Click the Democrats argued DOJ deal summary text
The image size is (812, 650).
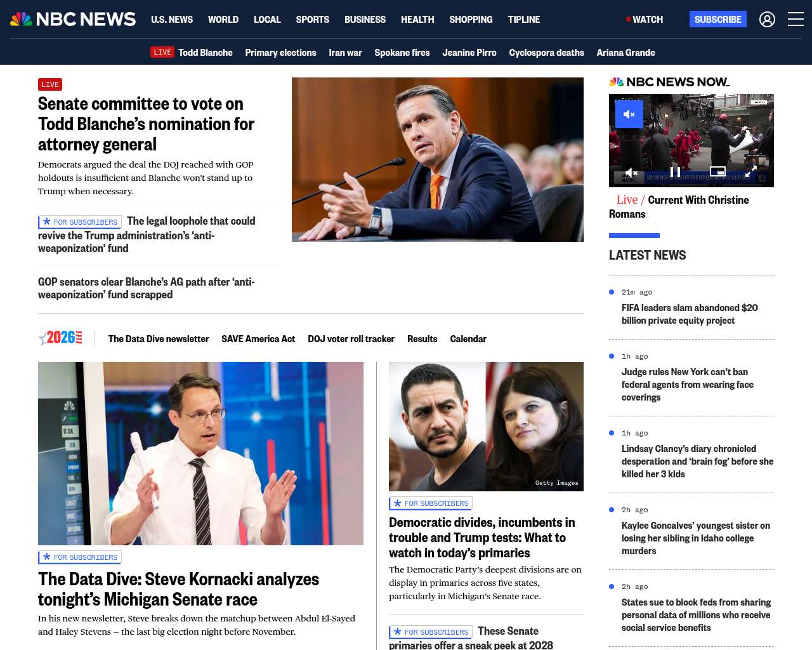[146, 178]
